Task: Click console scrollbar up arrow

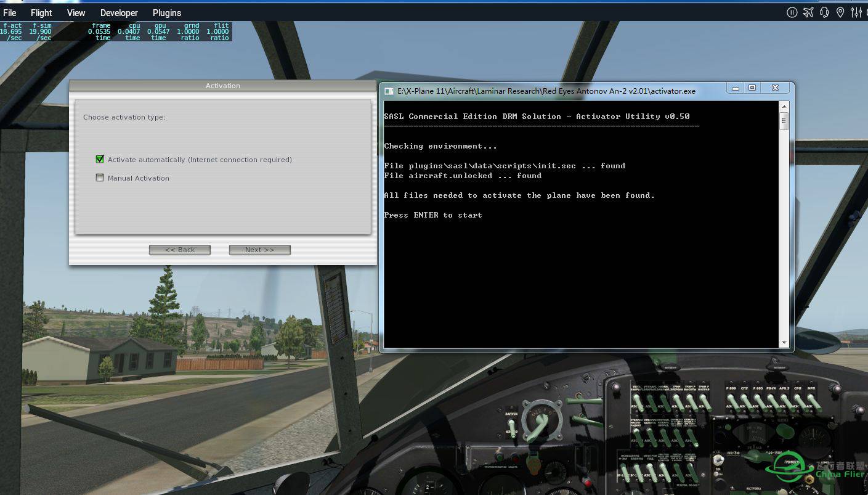Action: click(784, 107)
